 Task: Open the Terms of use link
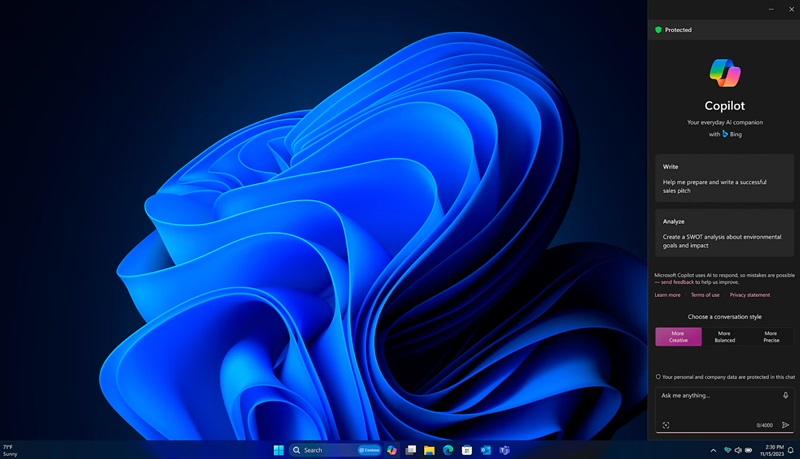pos(705,295)
